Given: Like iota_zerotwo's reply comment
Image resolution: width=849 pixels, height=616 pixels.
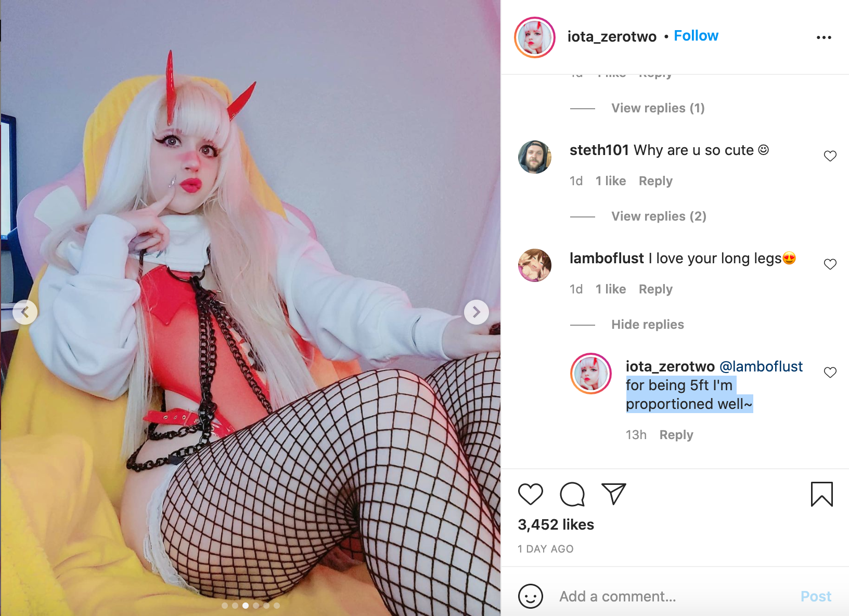Looking at the screenshot, I should coord(830,373).
